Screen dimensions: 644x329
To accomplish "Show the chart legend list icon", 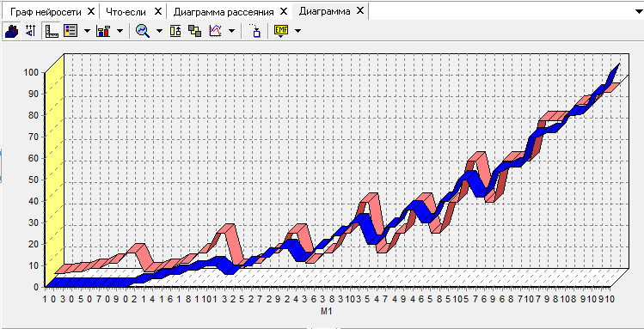I will [x=71, y=31].
